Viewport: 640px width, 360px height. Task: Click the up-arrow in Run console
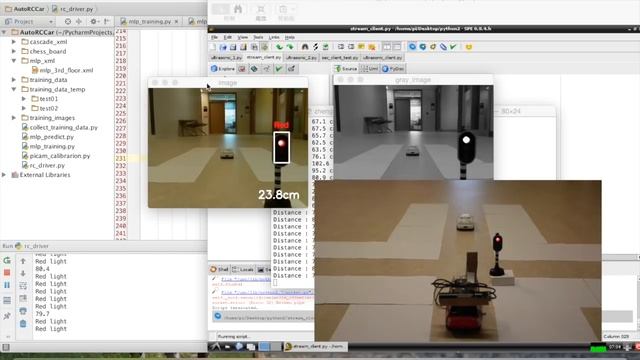(23, 261)
